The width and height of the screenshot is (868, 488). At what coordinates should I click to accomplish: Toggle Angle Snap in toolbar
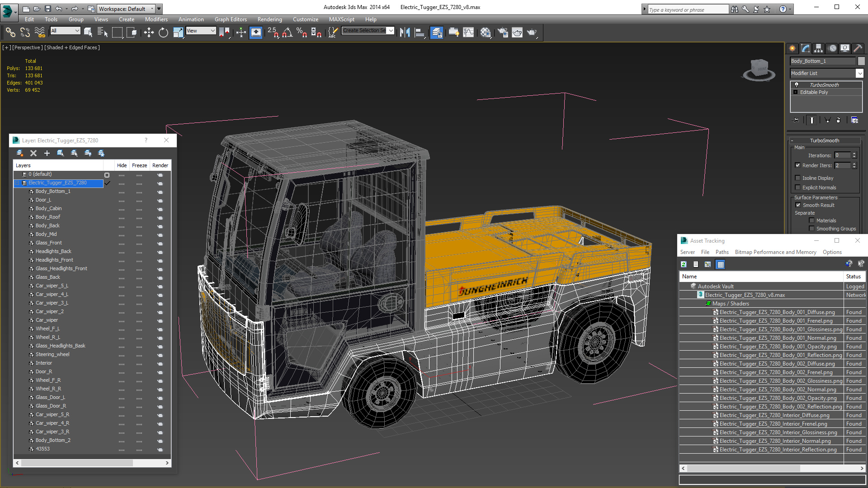pos(288,32)
